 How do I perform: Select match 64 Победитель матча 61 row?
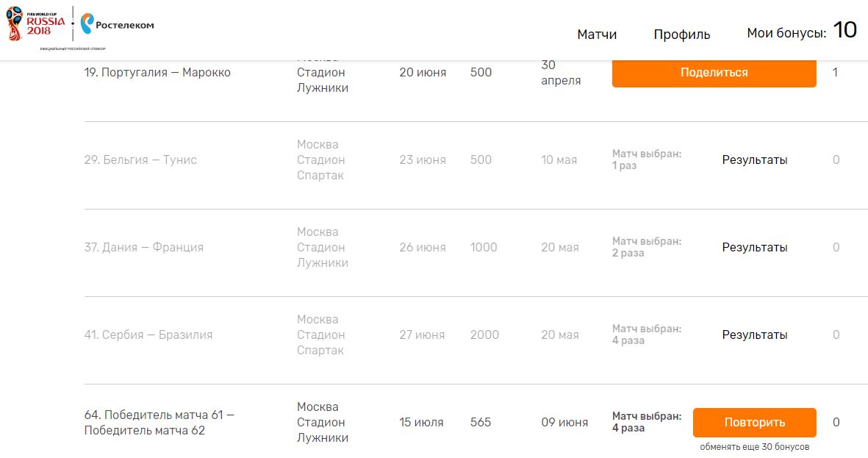click(x=159, y=423)
